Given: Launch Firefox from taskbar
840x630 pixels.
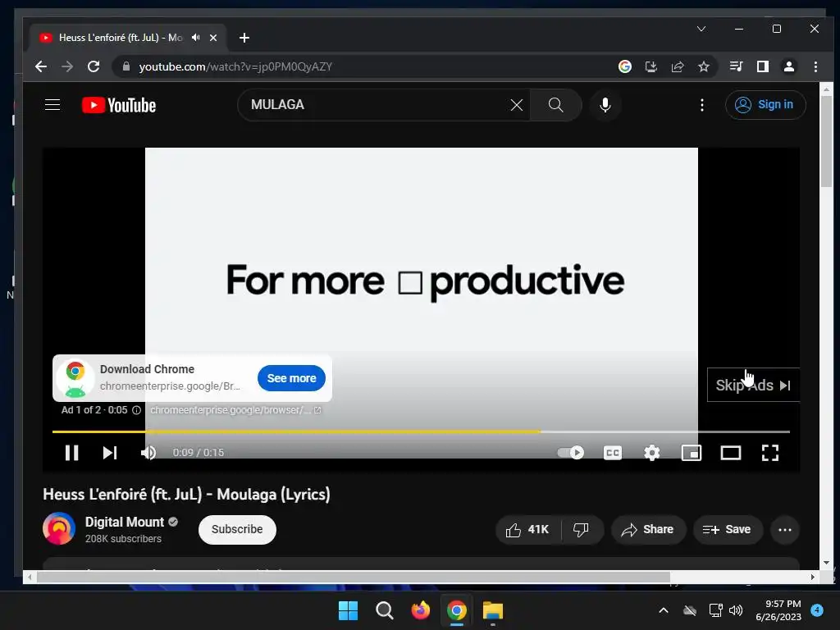Looking at the screenshot, I should tap(421, 610).
